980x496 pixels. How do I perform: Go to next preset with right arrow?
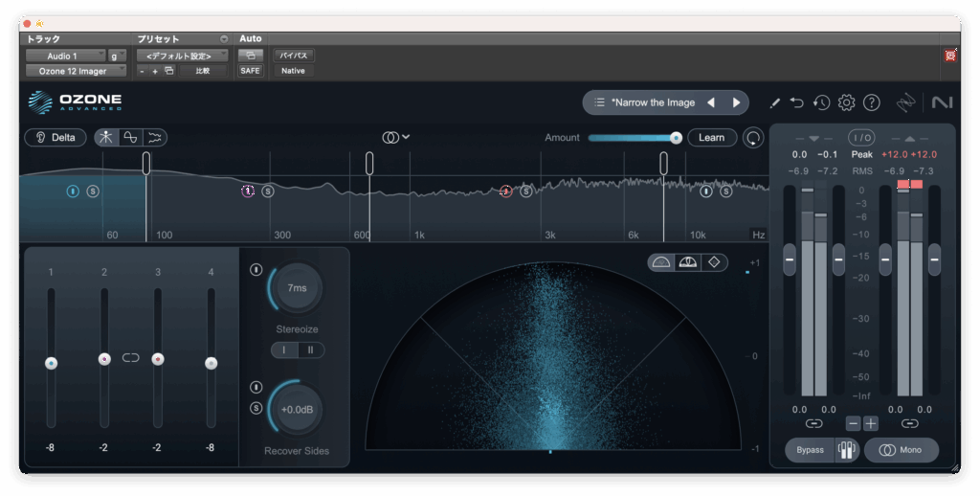(736, 102)
